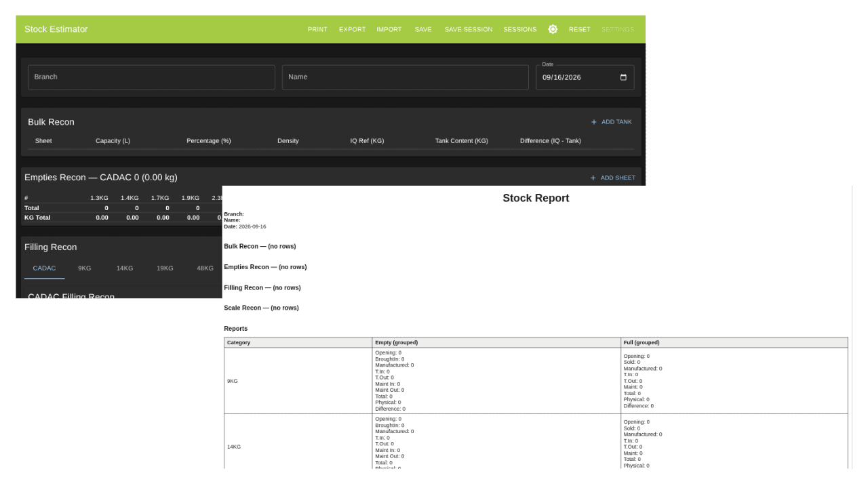Click the report Date: 2026-09-16 line

click(x=245, y=226)
